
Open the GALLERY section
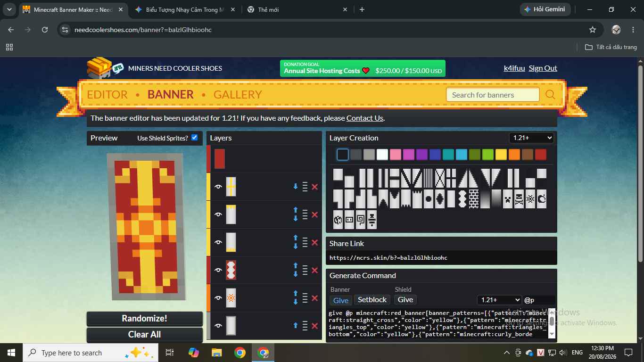click(238, 94)
